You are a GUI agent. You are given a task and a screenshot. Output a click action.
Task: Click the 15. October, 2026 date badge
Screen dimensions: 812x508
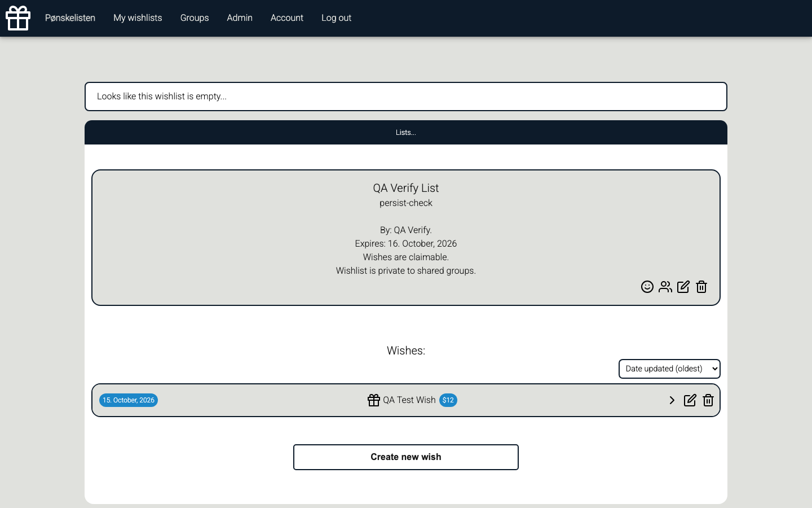[x=129, y=400]
